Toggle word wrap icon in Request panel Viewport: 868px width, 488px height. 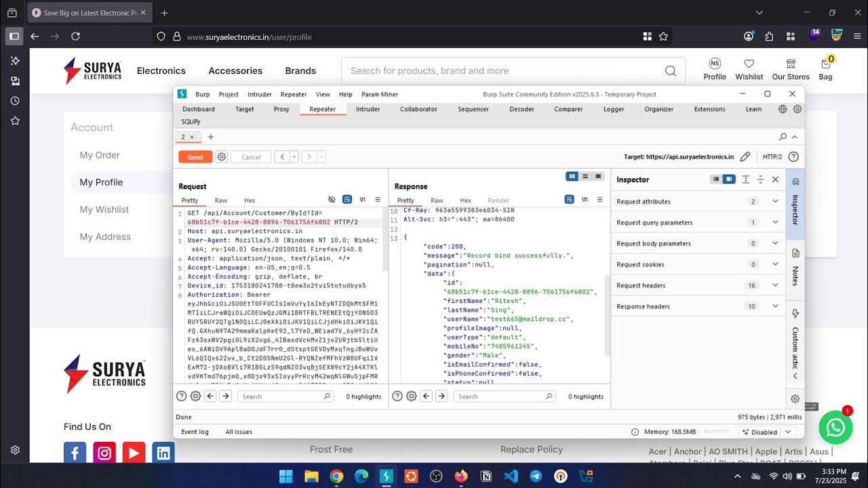[347, 200]
